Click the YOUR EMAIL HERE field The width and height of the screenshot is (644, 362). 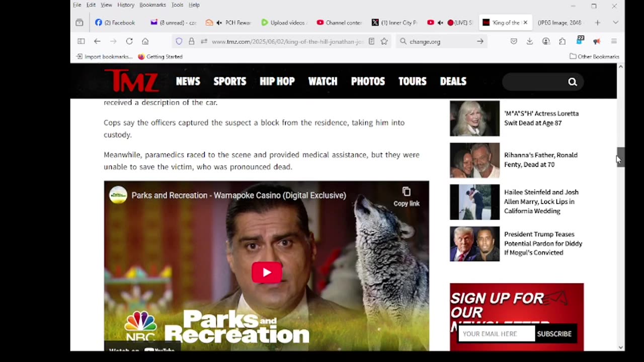click(497, 334)
